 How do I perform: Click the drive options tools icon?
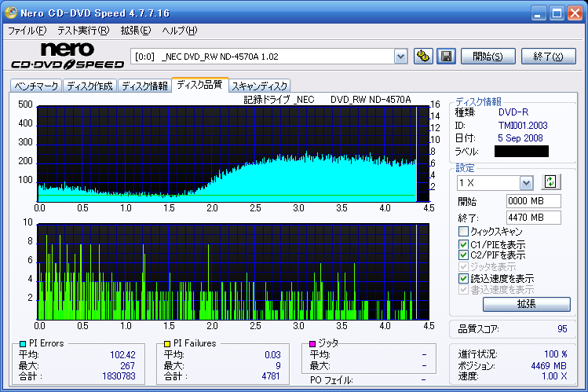423,57
